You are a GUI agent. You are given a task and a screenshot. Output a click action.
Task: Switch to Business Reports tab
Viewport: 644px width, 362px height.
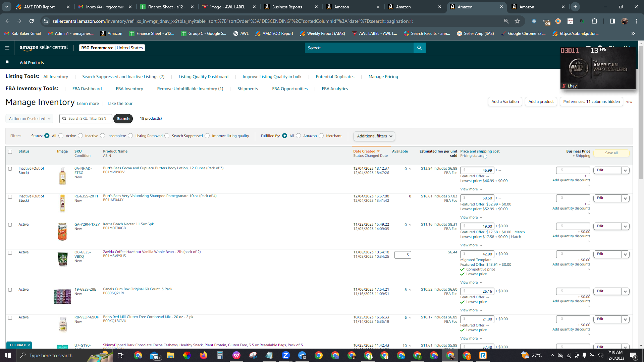[x=290, y=7]
